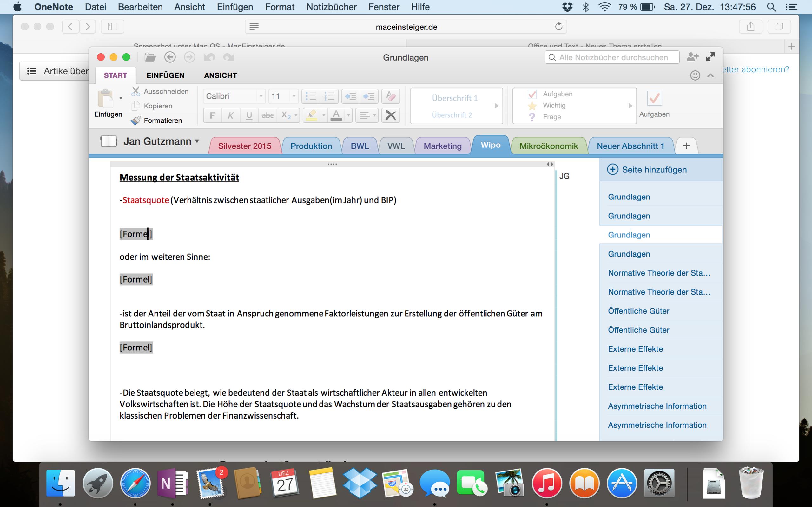812x507 pixels.
Task: Send feedback via the smiley icon
Action: [695, 75]
